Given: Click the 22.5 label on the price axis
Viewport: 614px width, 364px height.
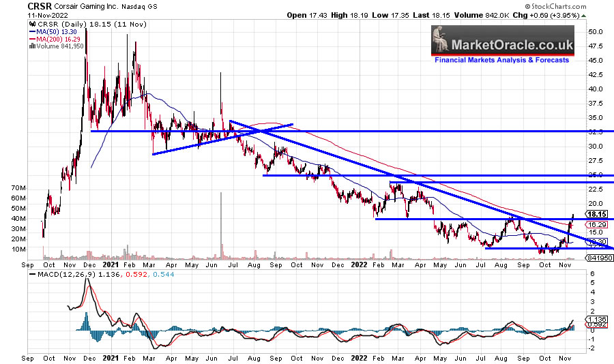Looking at the screenshot, I should pos(595,189).
